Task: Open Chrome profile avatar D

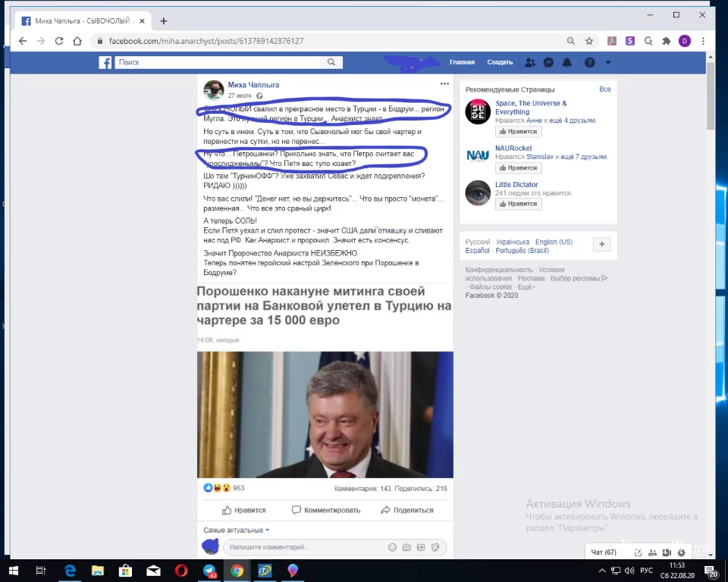Action: 684,41
